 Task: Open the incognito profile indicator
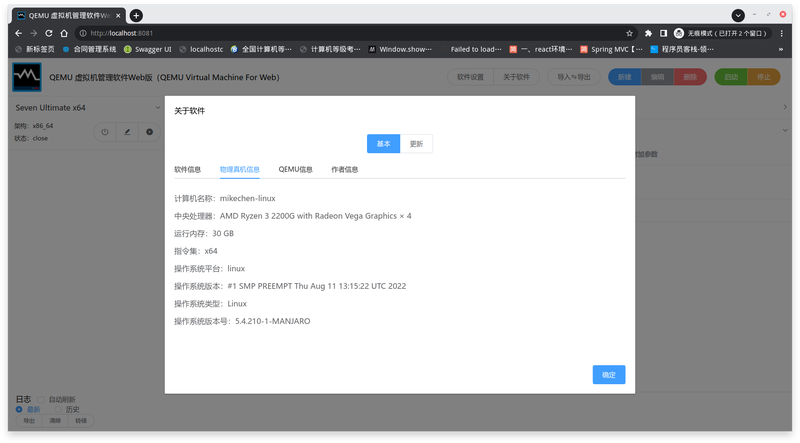point(720,33)
